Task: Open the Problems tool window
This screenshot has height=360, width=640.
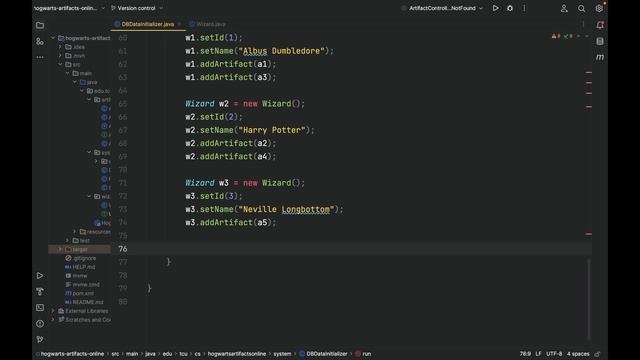Action: point(40,324)
